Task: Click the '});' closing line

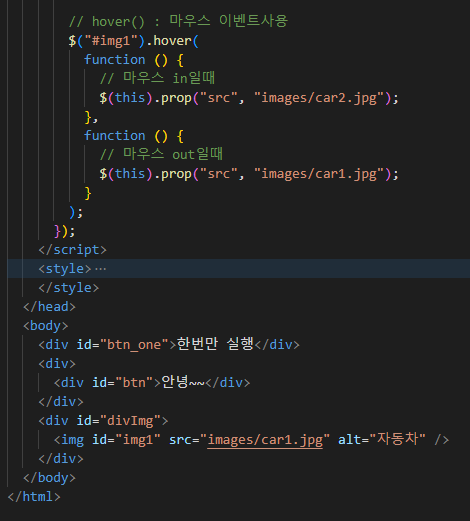Action: [x=65, y=231]
